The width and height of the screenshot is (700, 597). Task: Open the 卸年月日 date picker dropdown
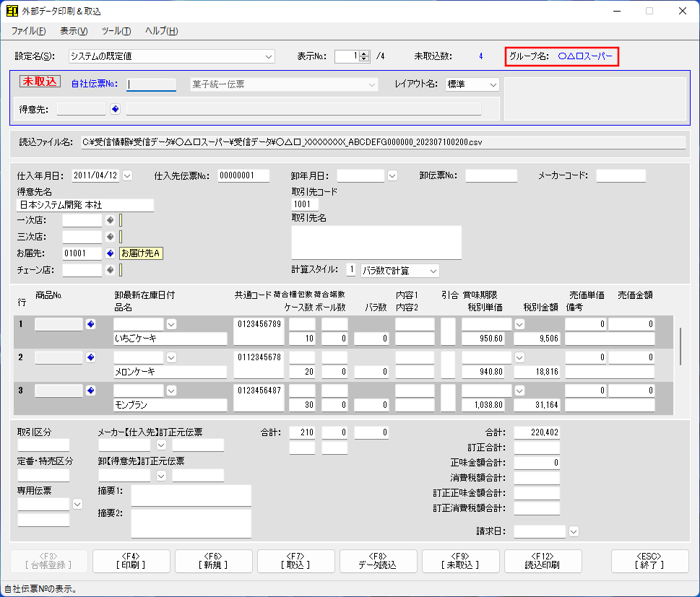point(392,176)
